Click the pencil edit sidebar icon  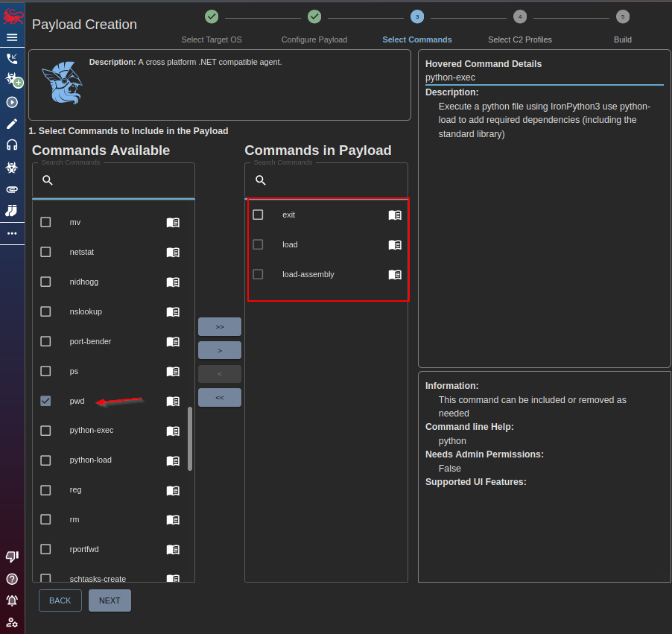[12, 124]
